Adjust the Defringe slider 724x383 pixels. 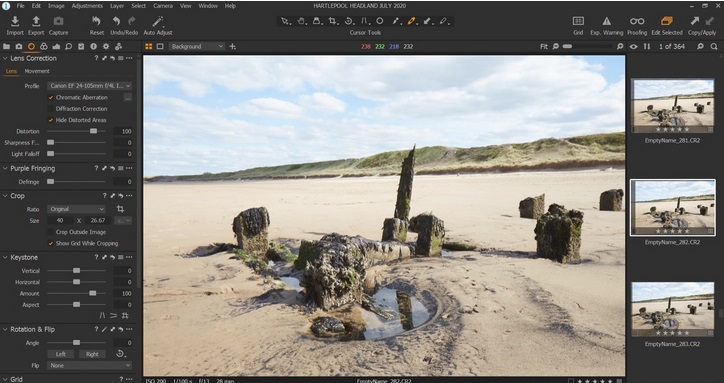76,182
